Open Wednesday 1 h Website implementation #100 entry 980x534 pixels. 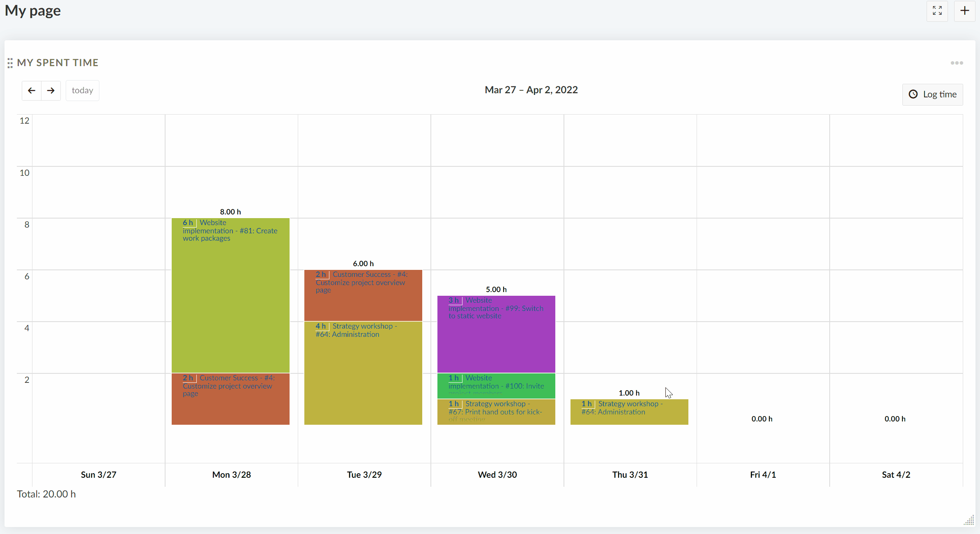click(x=496, y=386)
